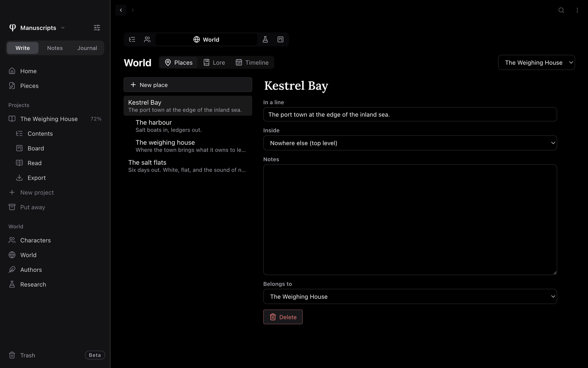Open Home in the sidebar
This screenshot has width=588, height=368.
55,71
